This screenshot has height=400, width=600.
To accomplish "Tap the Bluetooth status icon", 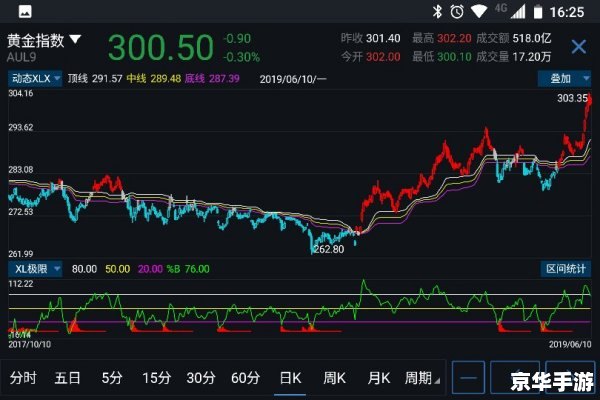I will (437, 12).
